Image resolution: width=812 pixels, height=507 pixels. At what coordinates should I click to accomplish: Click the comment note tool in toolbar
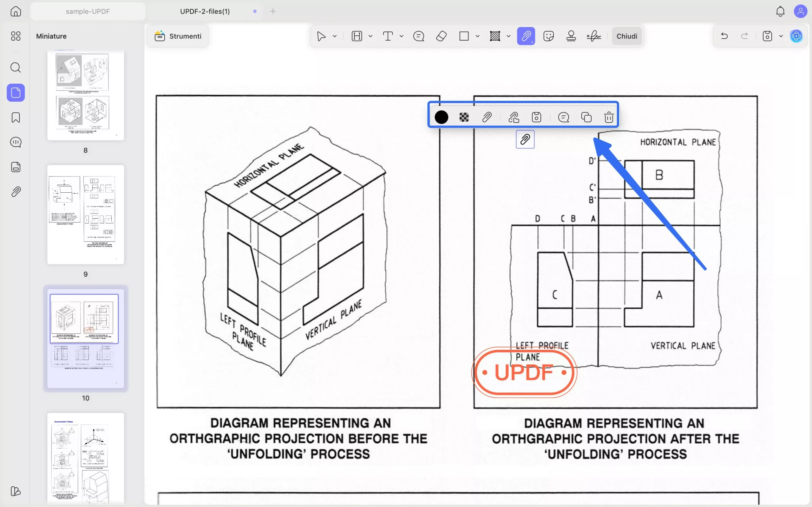pos(418,36)
